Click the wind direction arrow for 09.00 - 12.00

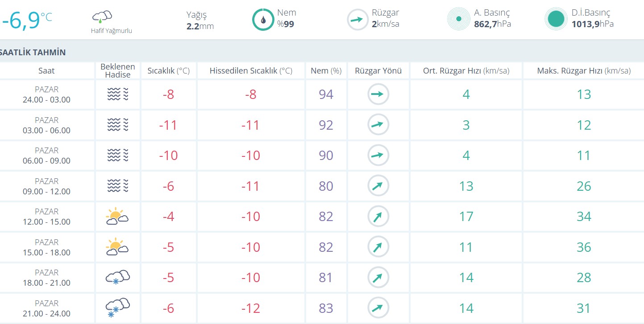[378, 186]
